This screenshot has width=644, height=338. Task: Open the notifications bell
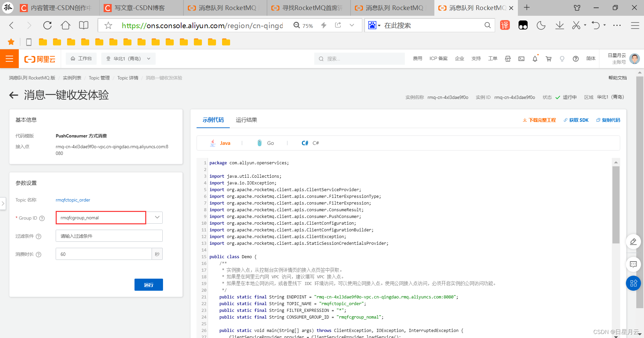click(x=535, y=59)
